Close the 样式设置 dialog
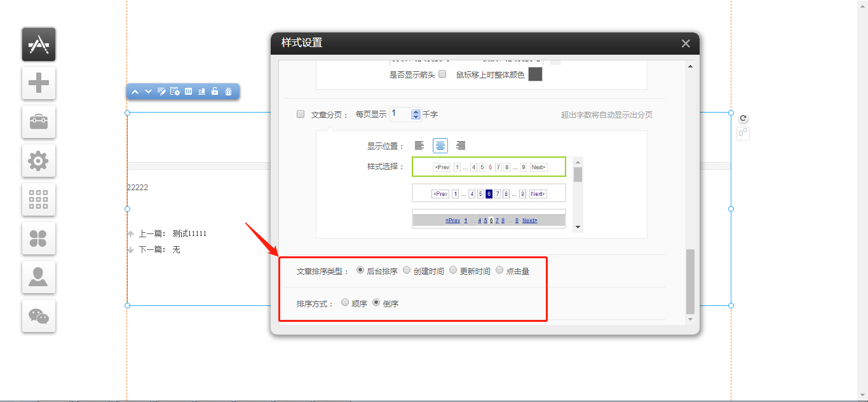The image size is (868, 402). tap(686, 43)
